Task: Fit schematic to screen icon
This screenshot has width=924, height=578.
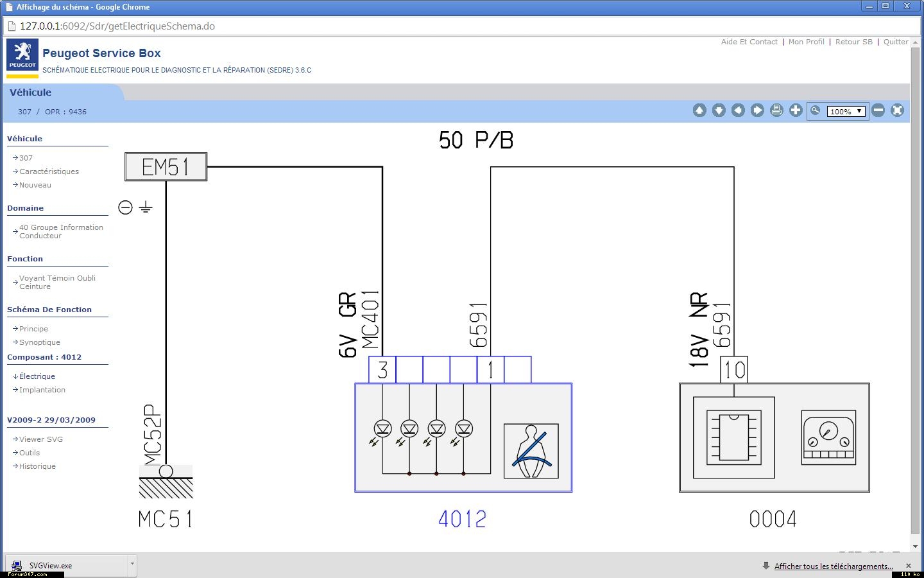Action: coord(898,110)
